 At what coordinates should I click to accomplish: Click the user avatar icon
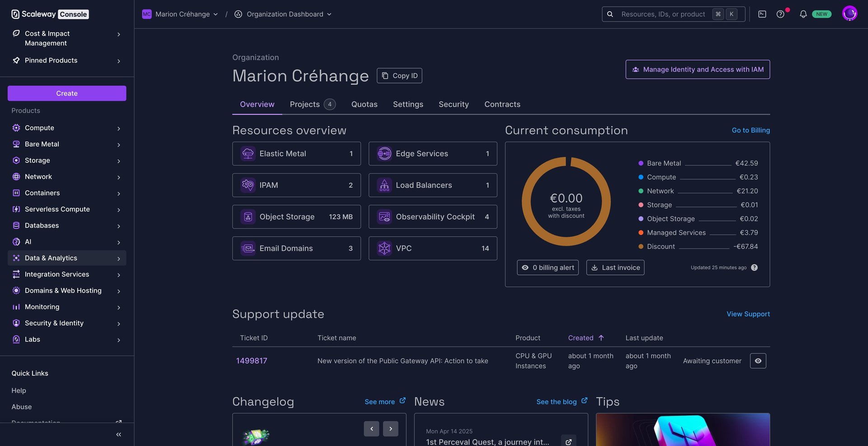tap(849, 14)
